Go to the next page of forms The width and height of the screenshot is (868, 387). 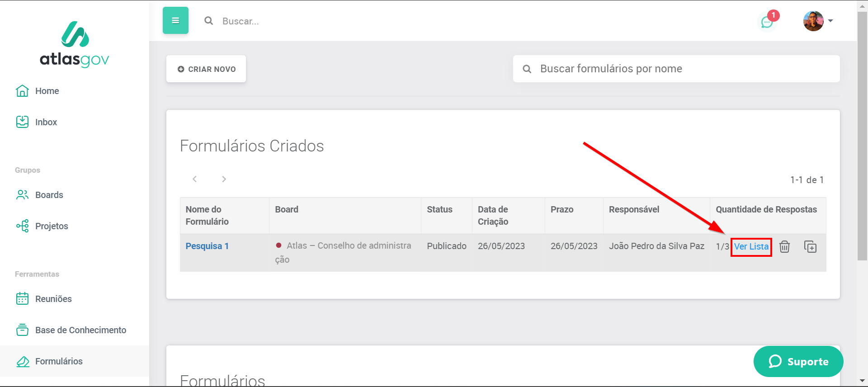(224, 179)
